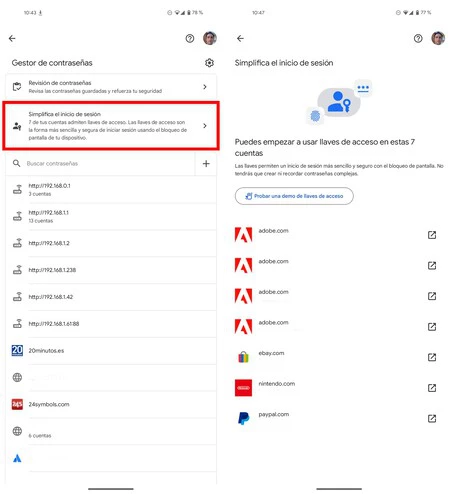Tap the help icon on passkeys screen

click(x=418, y=39)
